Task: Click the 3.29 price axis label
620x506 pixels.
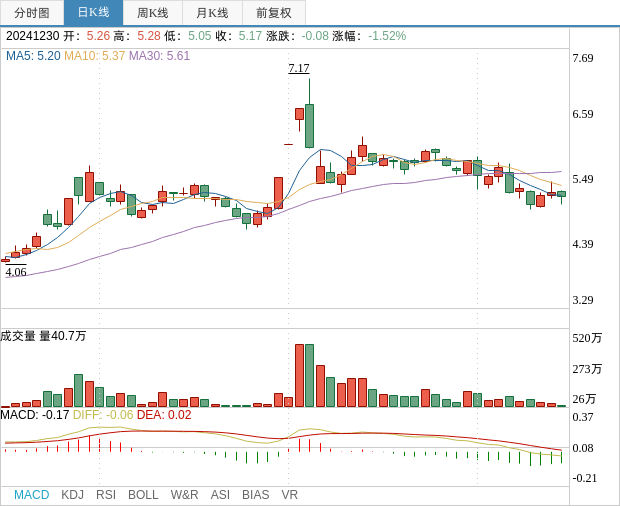Action: (x=583, y=300)
